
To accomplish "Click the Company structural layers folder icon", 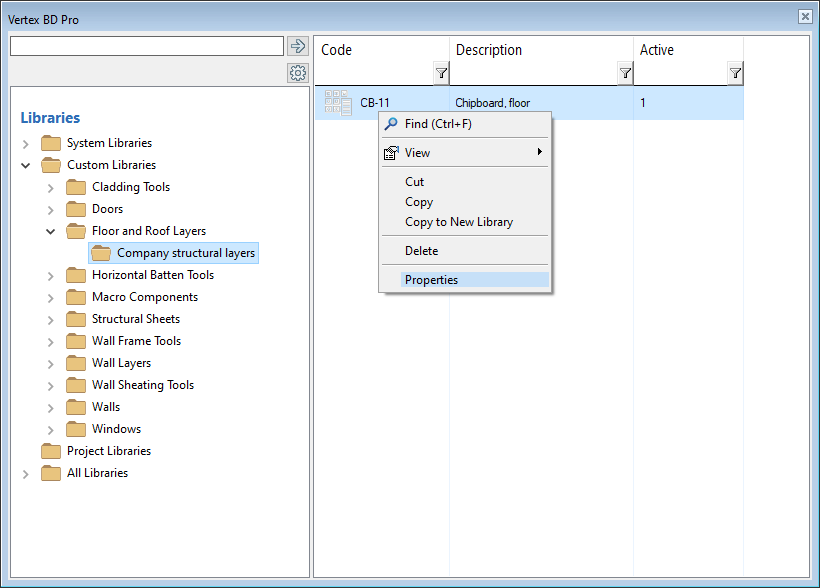I will pos(101,253).
